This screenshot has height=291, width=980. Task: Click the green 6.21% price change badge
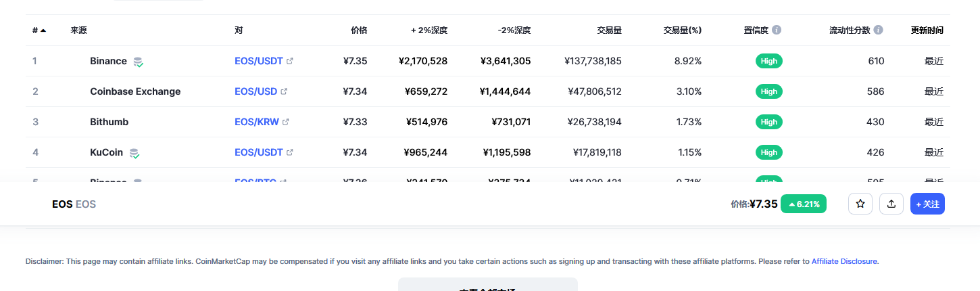point(804,204)
